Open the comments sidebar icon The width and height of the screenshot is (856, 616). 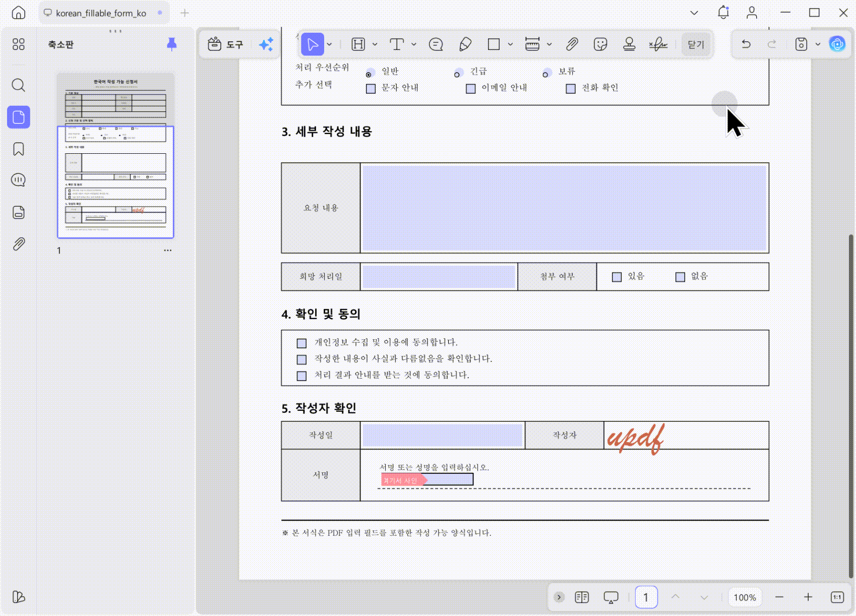19,180
